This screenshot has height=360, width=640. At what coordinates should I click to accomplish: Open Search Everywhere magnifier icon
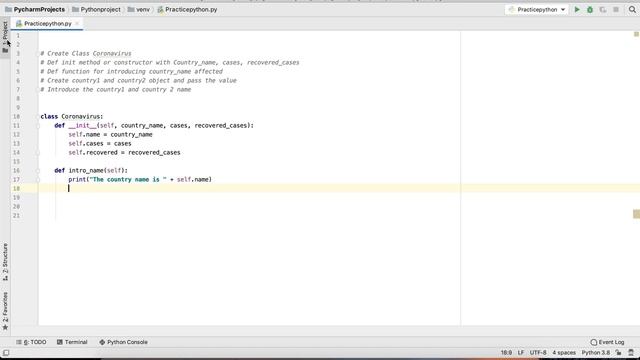632,9
